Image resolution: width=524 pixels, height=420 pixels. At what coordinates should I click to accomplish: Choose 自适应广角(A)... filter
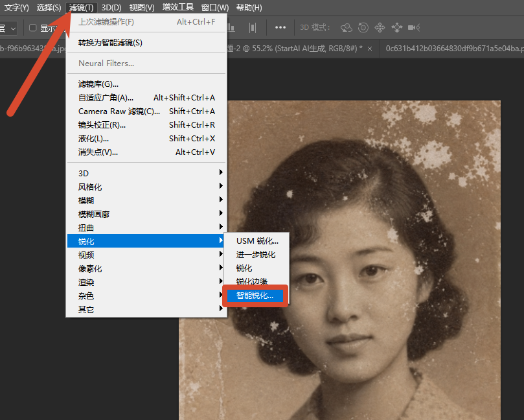(146, 98)
